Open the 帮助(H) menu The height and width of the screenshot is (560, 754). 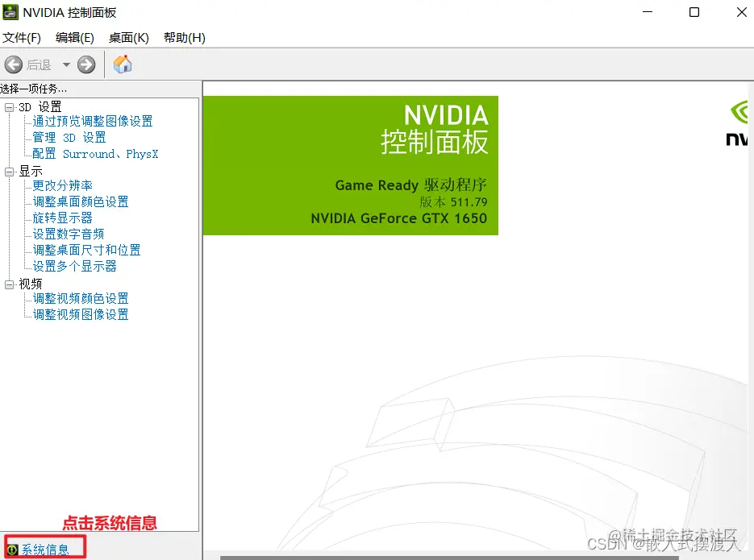coord(185,37)
